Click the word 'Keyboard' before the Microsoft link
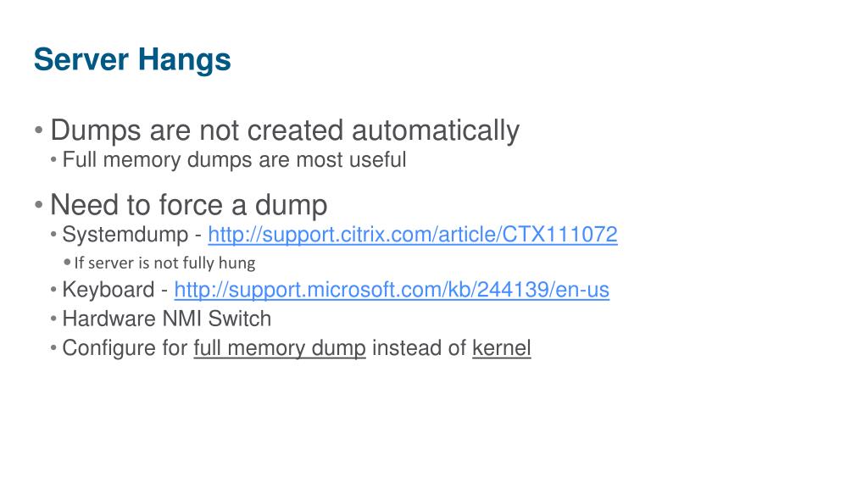 tap(108, 290)
